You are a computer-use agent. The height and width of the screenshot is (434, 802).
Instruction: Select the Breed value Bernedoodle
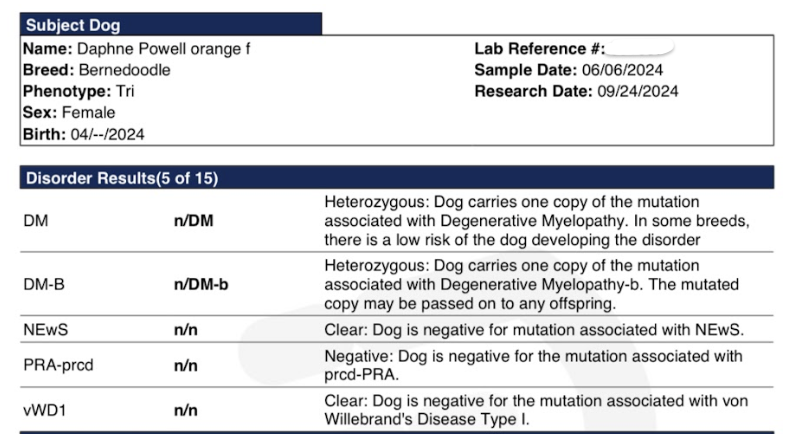[x=124, y=70]
